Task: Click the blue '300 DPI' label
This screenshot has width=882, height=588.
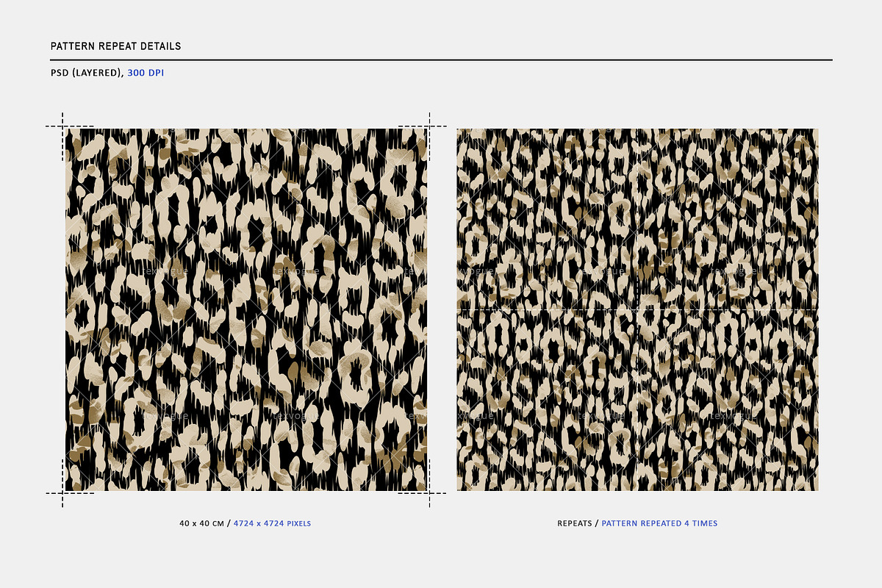Action: click(146, 73)
